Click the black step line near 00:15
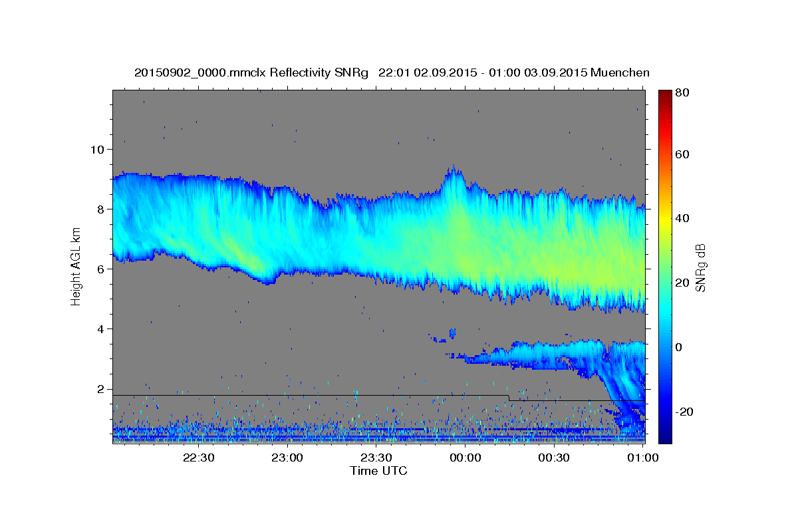 coord(509,398)
